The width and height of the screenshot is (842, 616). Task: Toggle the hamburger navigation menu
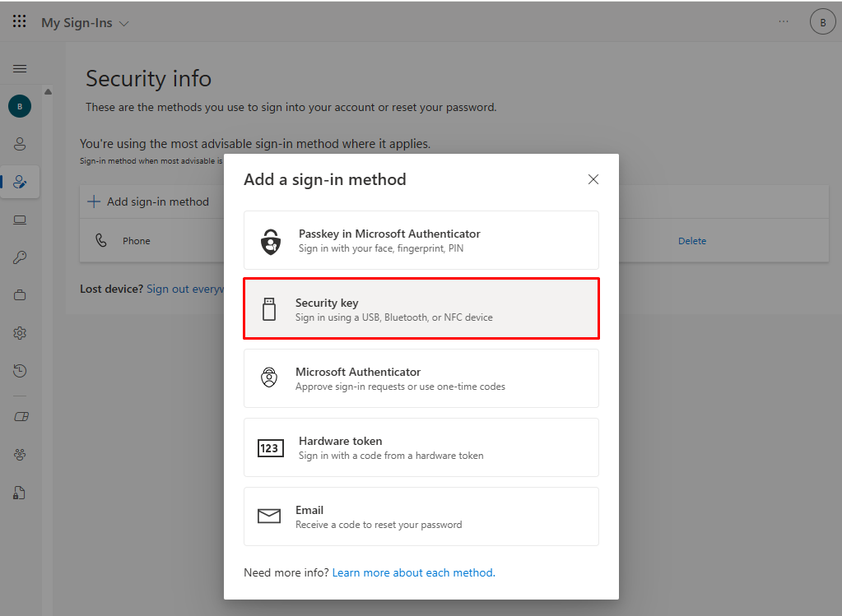(x=20, y=69)
